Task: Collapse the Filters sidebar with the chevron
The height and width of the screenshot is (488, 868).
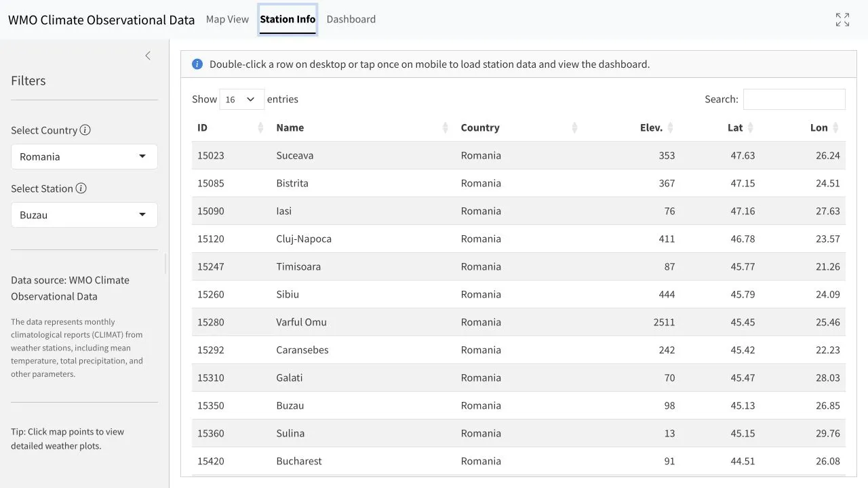Action: click(x=148, y=56)
